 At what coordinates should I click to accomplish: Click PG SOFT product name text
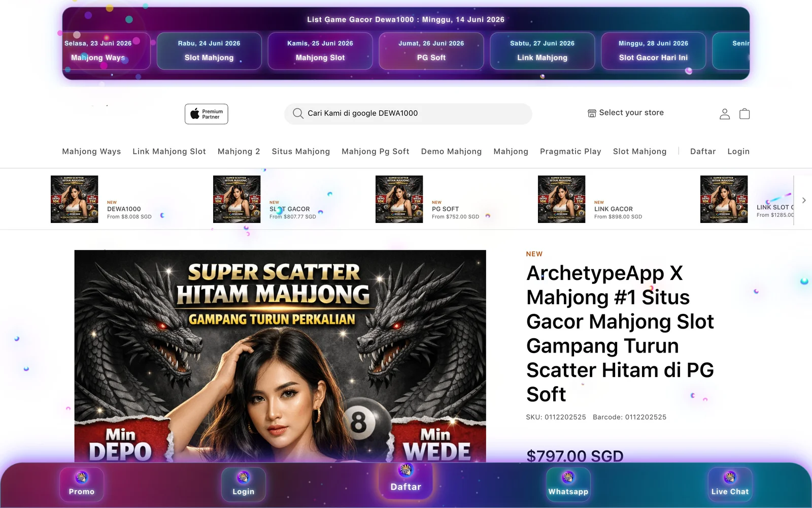445,209
